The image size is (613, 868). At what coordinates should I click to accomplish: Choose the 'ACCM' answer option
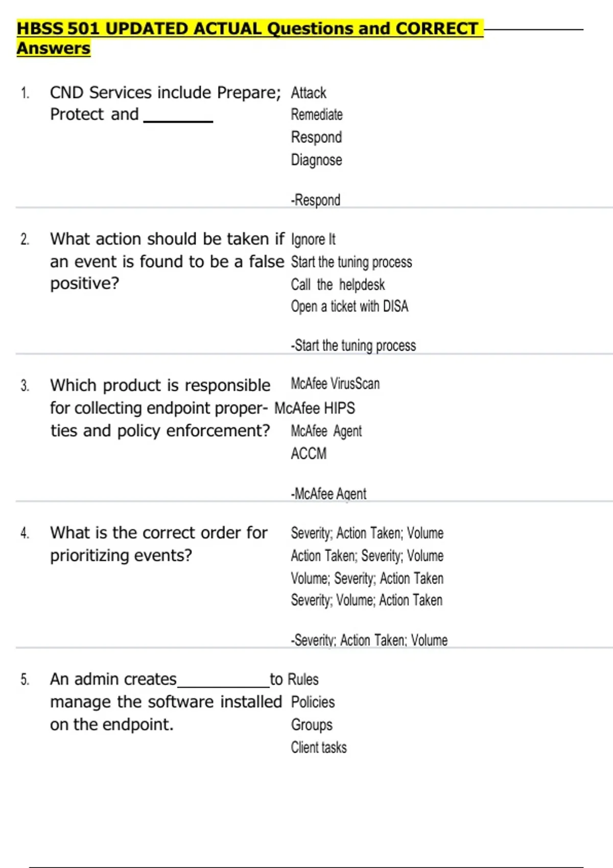309,453
